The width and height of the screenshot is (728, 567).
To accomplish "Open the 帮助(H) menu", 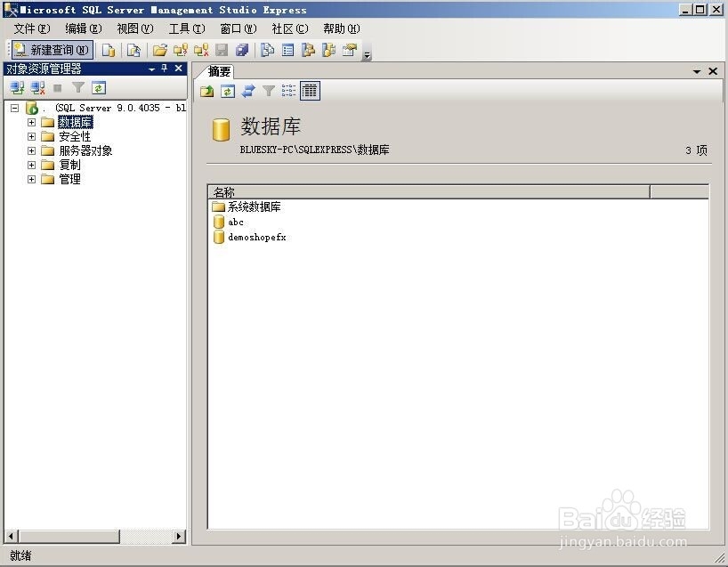I will point(341,28).
